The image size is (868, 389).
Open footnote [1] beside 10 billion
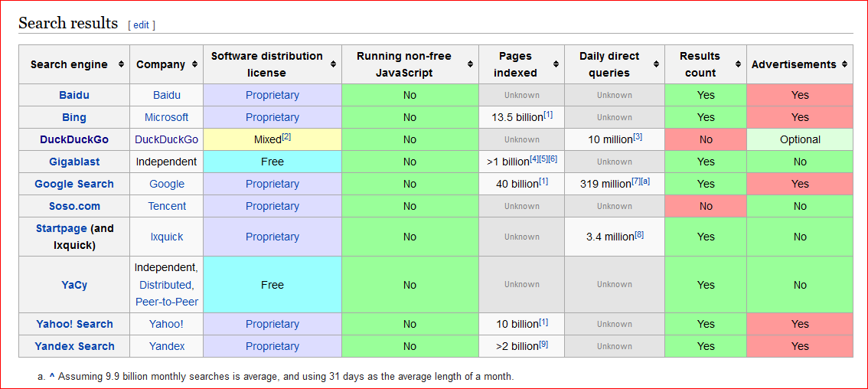543,322
